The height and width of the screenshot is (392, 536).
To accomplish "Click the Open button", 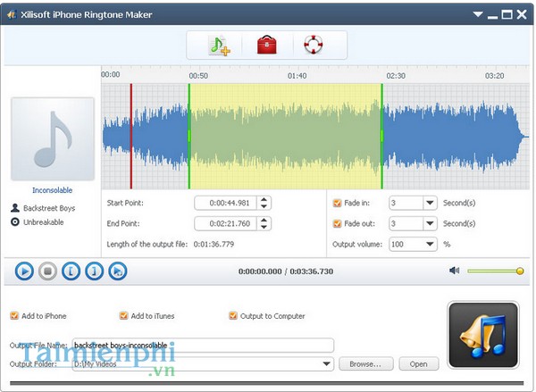I will tap(419, 364).
